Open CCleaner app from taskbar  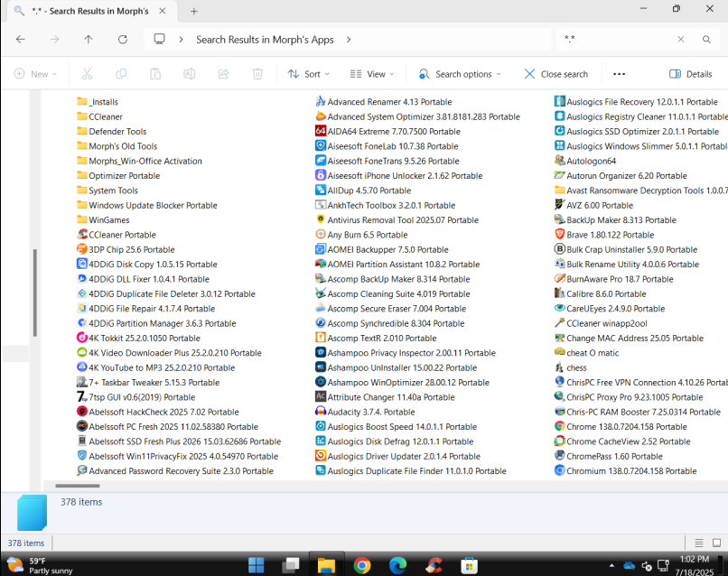(434, 565)
